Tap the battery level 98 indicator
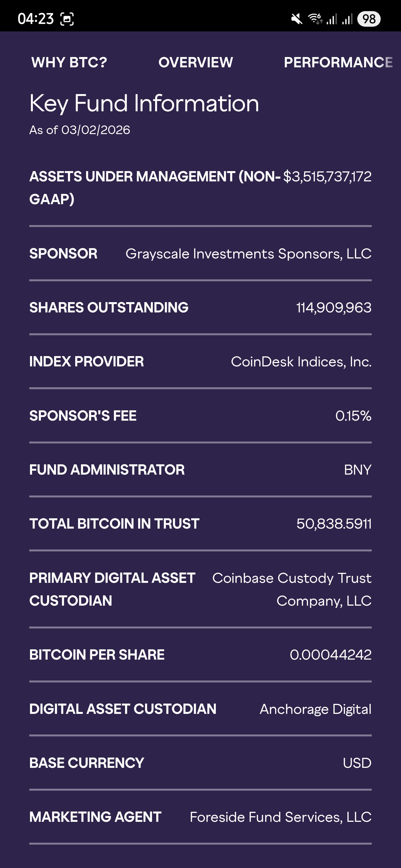 369,19
